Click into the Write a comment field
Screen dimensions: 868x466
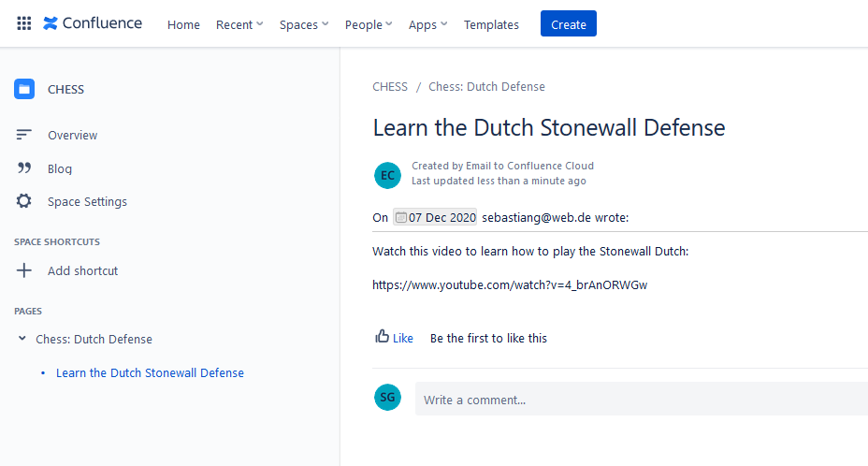pyautogui.click(x=642, y=399)
